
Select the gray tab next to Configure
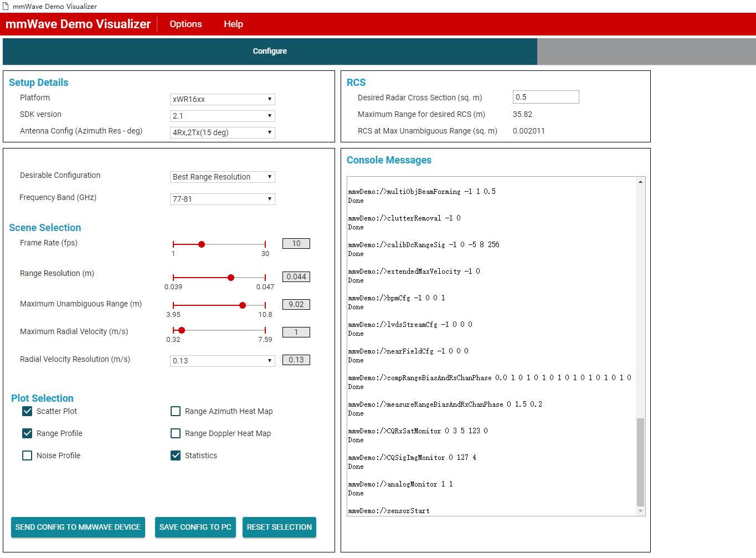coord(646,51)
